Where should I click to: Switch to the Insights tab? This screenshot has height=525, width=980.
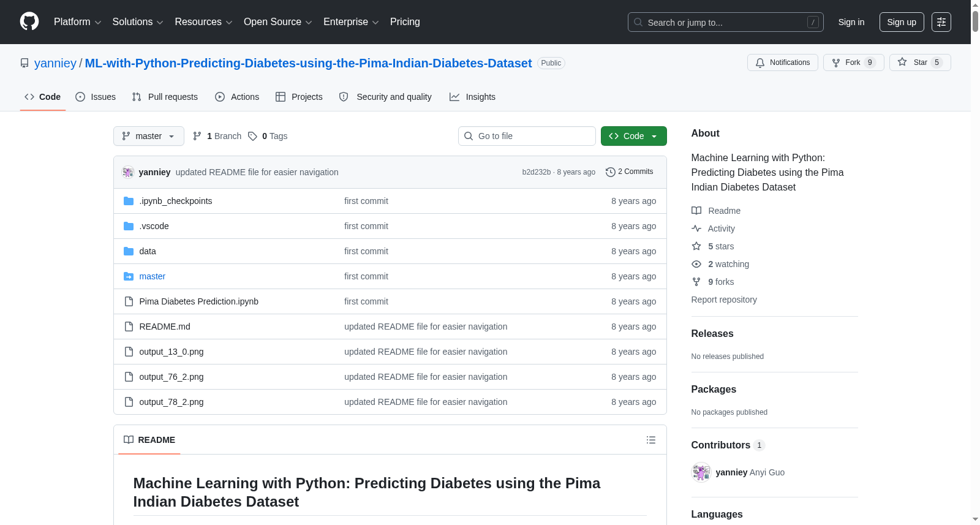coord(472,97)
